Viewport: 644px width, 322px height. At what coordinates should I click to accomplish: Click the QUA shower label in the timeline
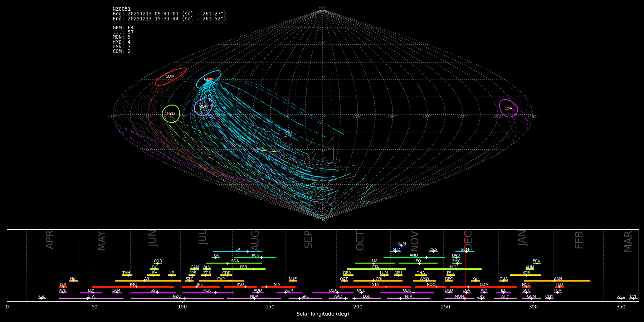point(503,279)
